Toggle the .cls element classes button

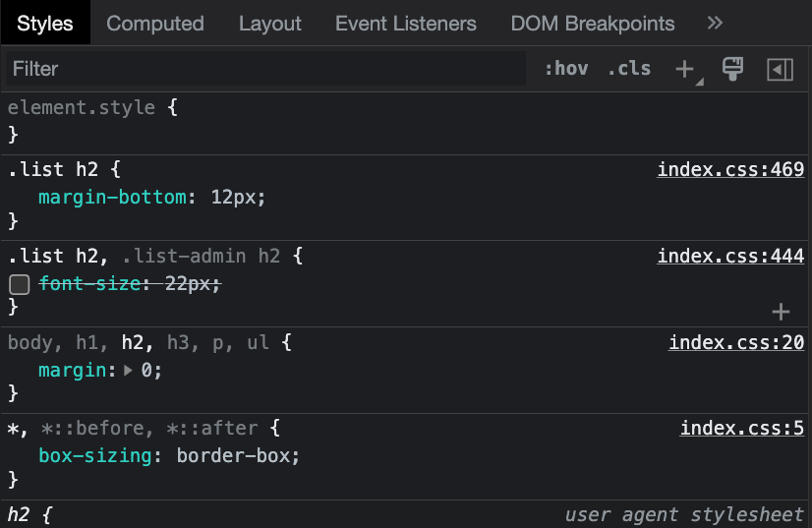point(629,69)
